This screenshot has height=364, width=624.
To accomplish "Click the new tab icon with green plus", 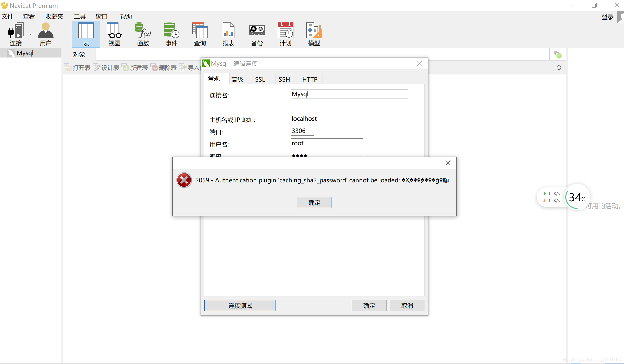I will tap(558, 55).
